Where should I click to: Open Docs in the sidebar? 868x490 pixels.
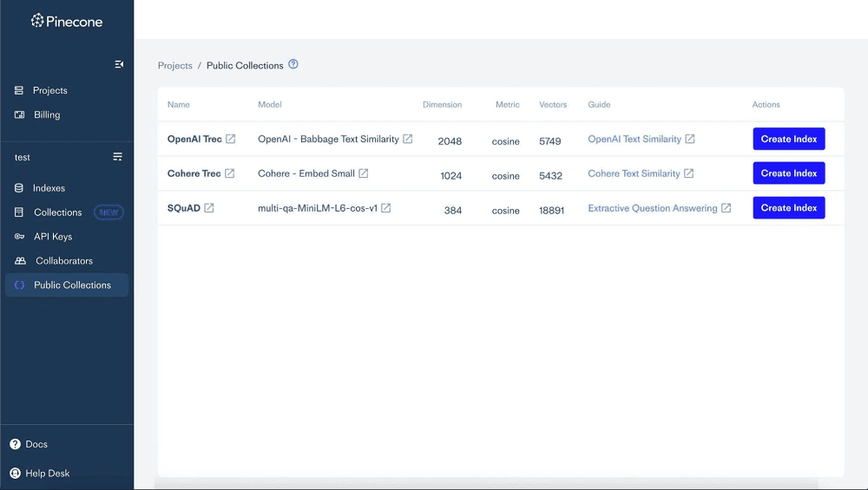pyautogui.click(x=36, y=444)
